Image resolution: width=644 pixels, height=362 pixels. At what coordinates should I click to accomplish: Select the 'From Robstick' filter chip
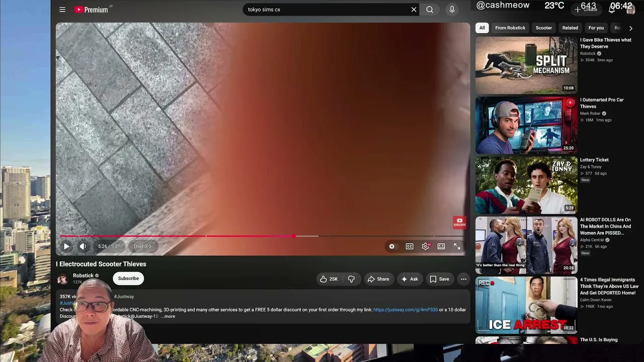click(510, 28)
